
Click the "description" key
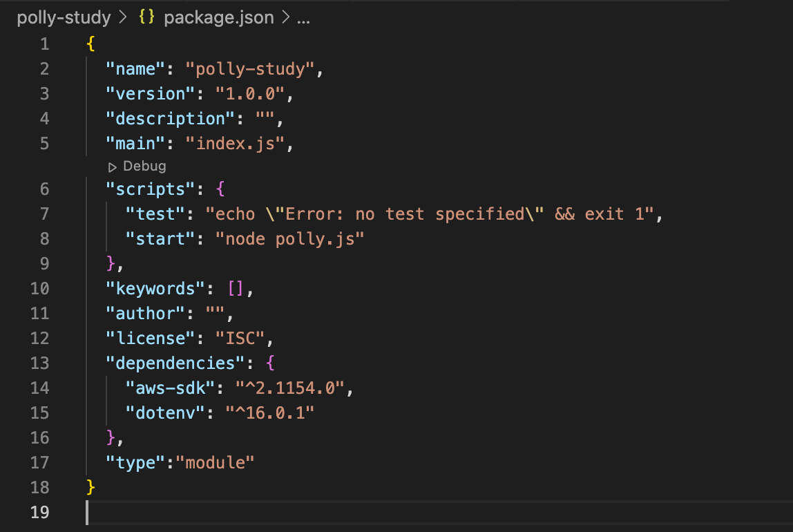(x=170, y=118)
